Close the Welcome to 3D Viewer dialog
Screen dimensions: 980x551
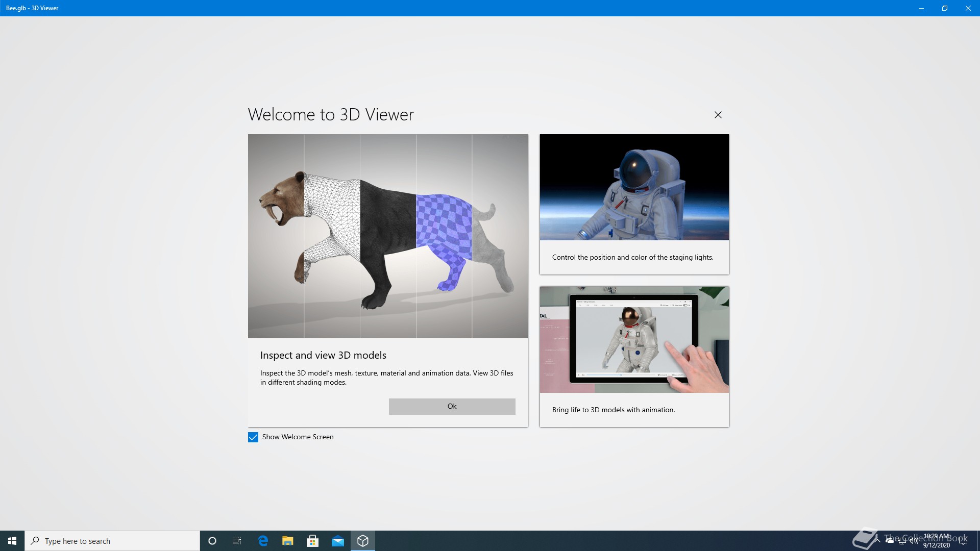pyautogui.click(x=718, y=115)
